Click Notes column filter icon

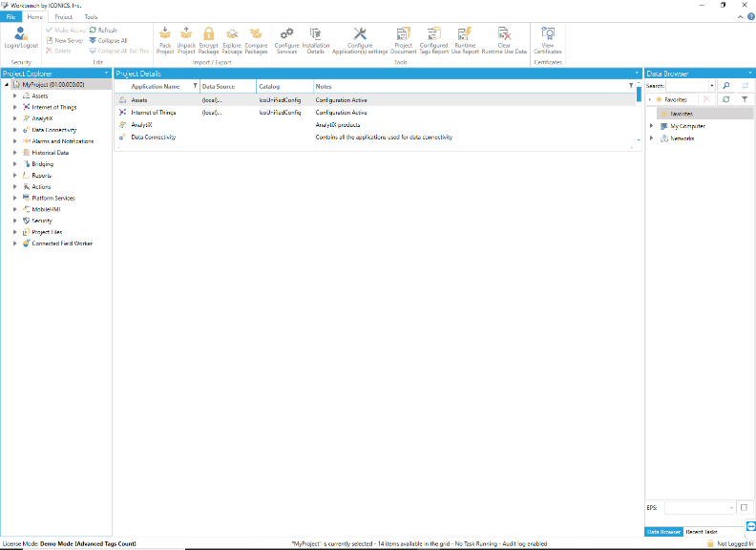click(631, 86)
